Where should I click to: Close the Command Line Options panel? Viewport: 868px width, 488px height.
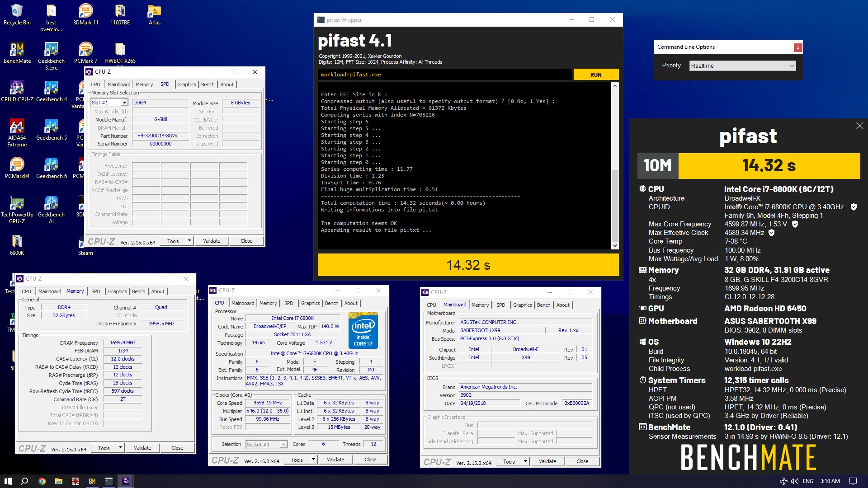coord(798,47)
